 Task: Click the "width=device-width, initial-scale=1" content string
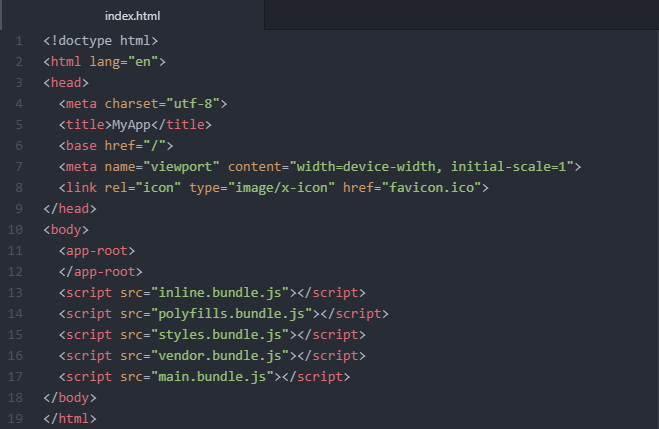pyautogui.click(x=430, y=167)
